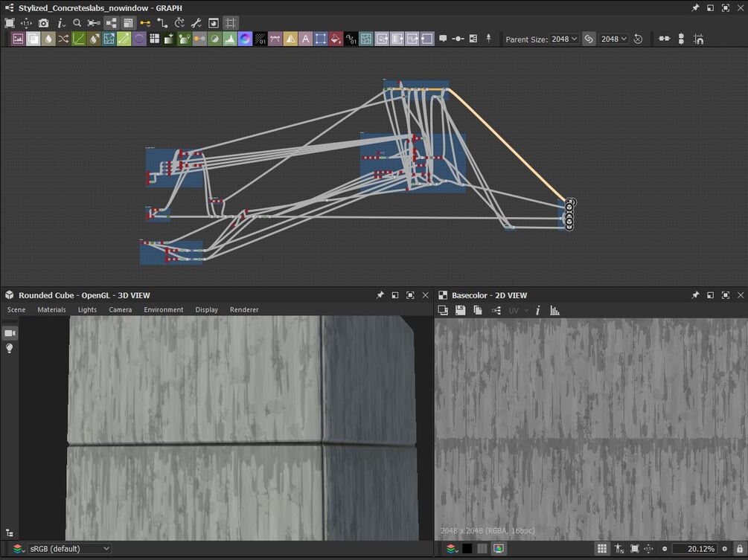Image resolution: width=748 pixels, height=560 pixels.
Task: Click the black color swatch in 2D view
Action: (x=467, y=549)
